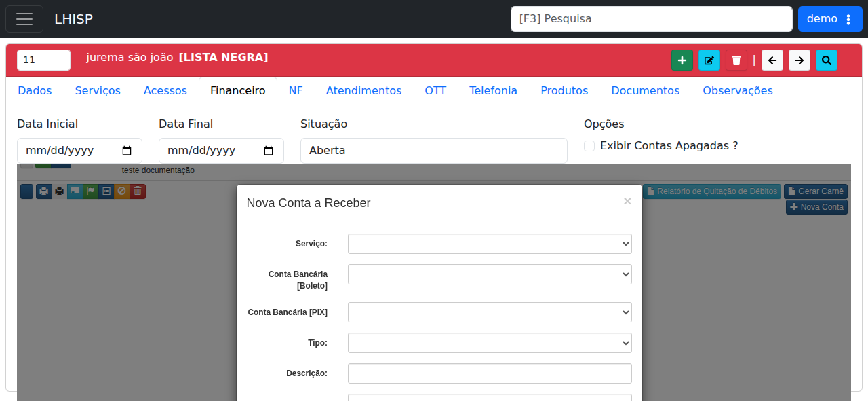
Task: Click the green flag icon
Action: pyautogui.click(x=90, y=191)
